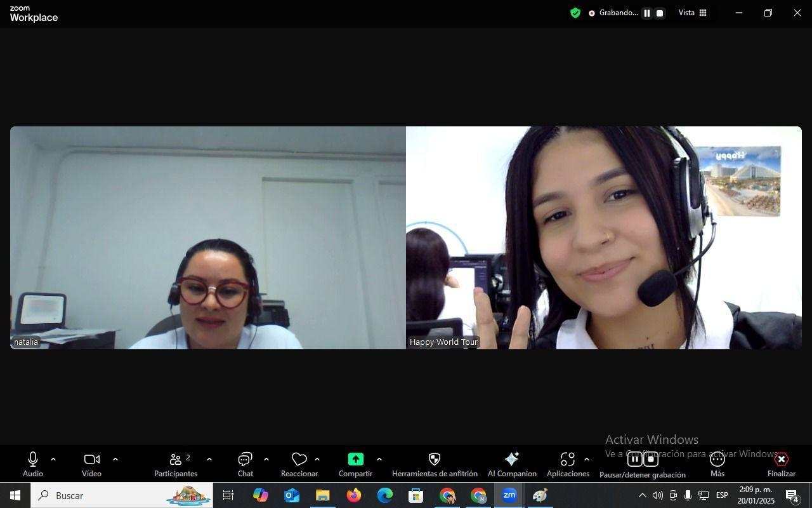Image resolution: width=812 pixels, height=508 pixels.
Task: Open the Windows Start menu
Action: click(15, 495)
